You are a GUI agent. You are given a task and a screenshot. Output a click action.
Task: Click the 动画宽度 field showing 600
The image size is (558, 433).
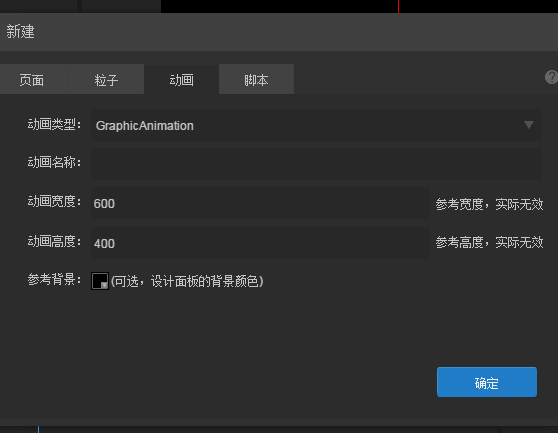260,203
